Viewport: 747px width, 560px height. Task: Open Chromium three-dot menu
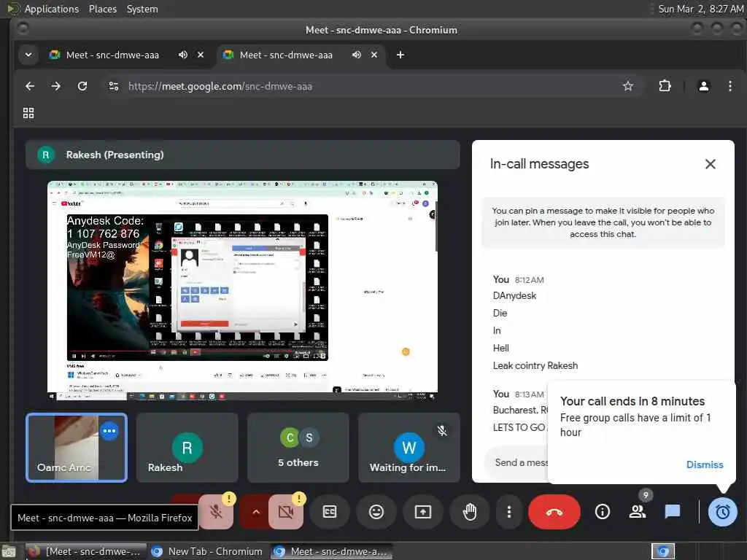click(729, 86)
